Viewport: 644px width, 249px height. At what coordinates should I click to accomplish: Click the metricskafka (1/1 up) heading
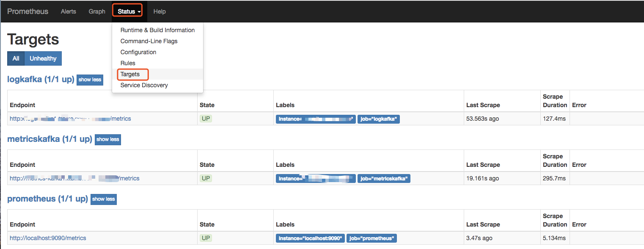(50, 139)
